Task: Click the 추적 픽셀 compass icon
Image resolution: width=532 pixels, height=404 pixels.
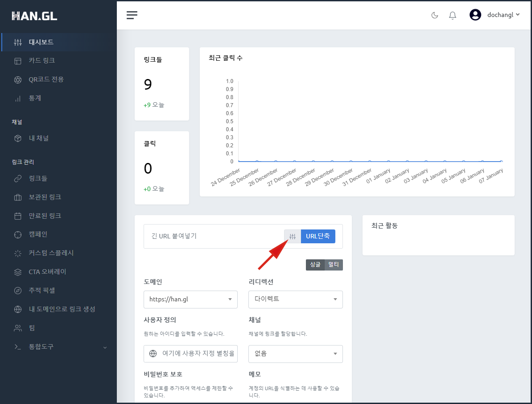Action: coord(18,291)
